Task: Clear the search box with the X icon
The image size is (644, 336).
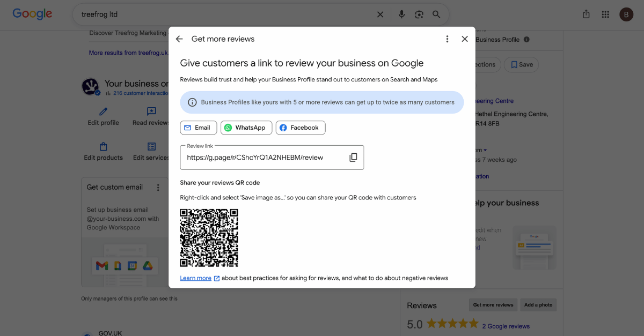Action: click(x=380, y=14)
